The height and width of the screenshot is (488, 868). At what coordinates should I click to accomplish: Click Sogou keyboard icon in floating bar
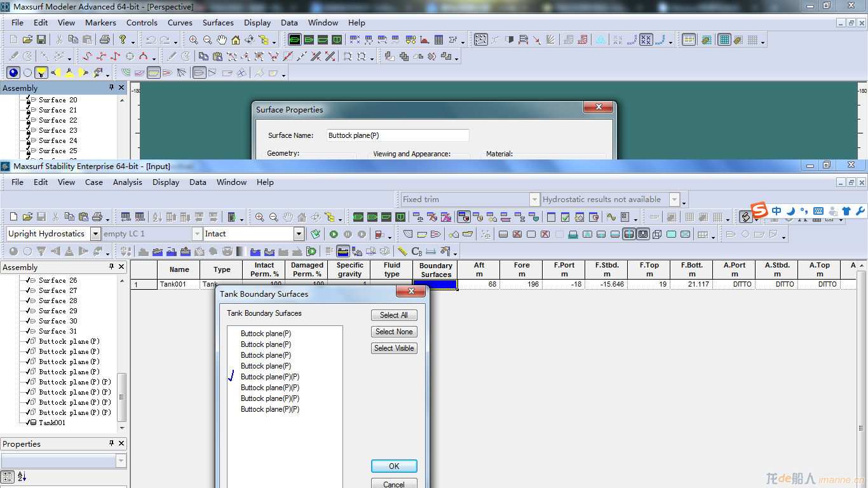(818, 211)
